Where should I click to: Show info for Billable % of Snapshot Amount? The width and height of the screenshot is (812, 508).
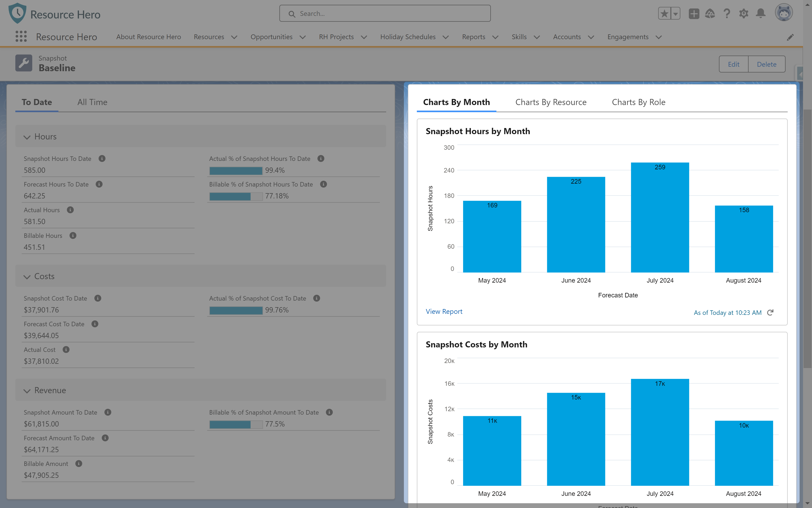pos(329,412)
